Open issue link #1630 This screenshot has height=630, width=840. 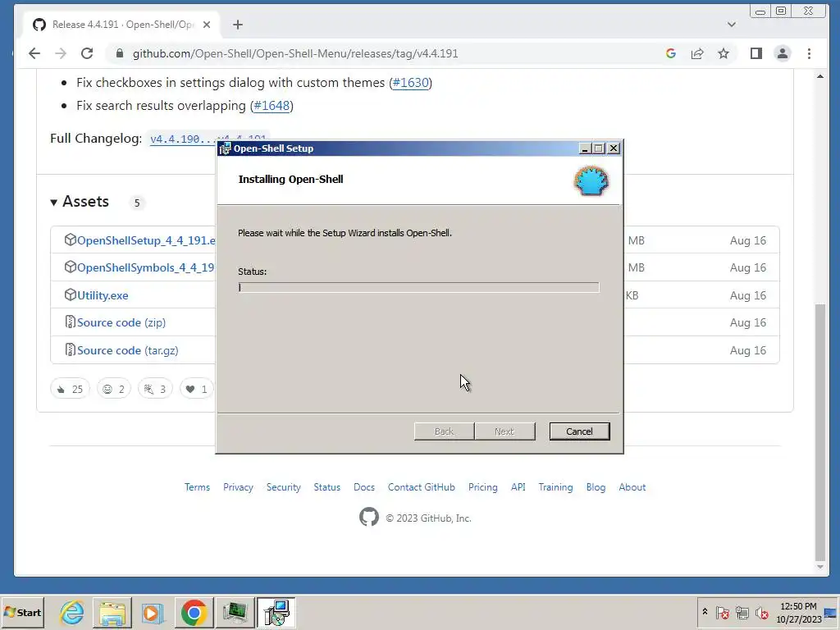tap(411, 83)
